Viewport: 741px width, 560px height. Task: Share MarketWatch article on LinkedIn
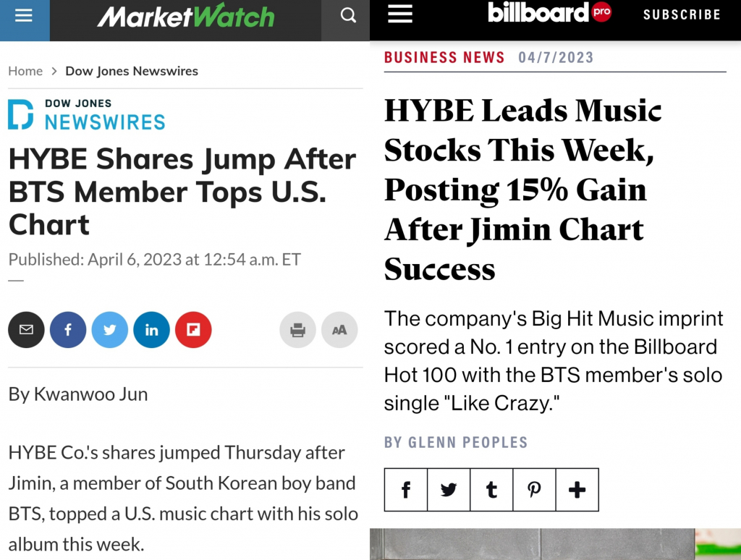(x=152, y=330)
